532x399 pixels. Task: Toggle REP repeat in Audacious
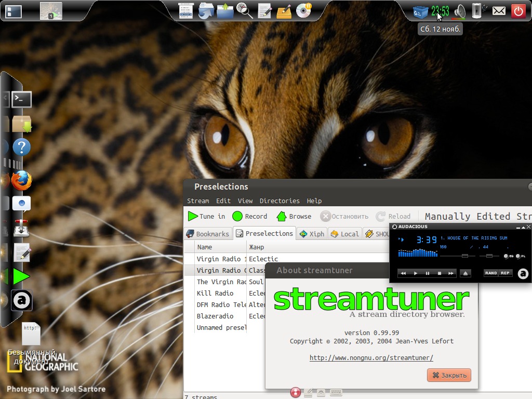(505, 273)
